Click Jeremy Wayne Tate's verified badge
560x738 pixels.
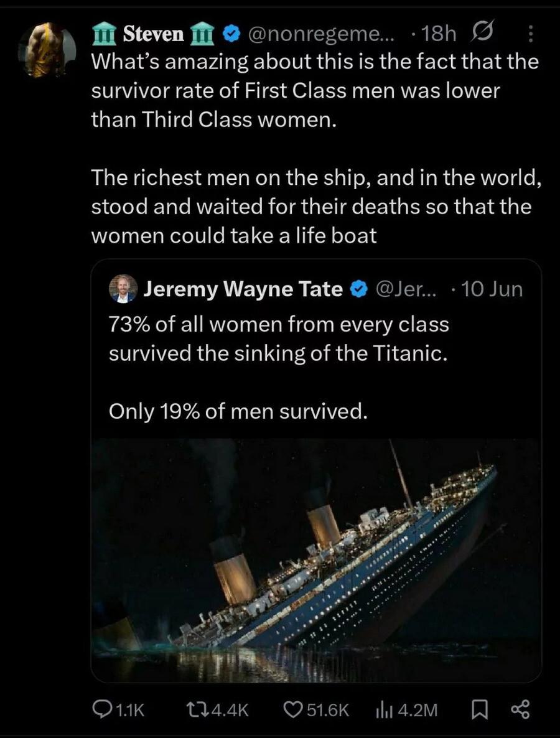359,289
